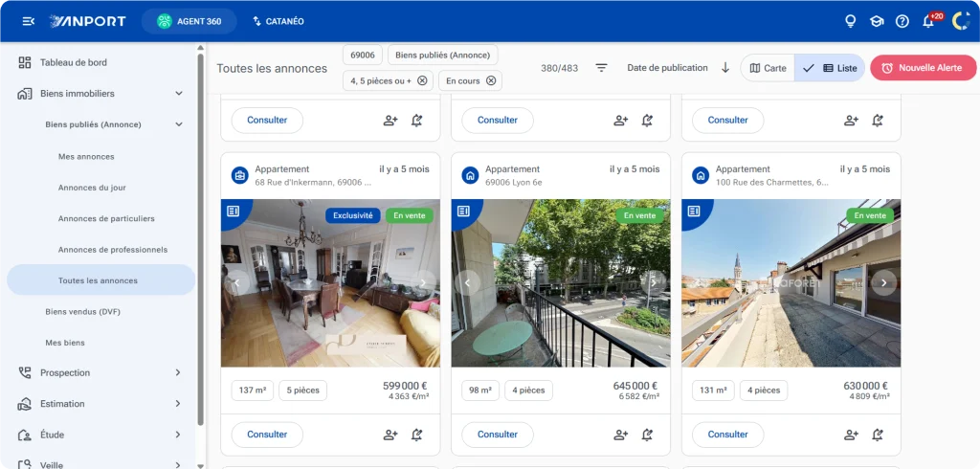The image size is (980, 469).
Task: Expand the Estimation menu
Action: [x=178, y=404]
